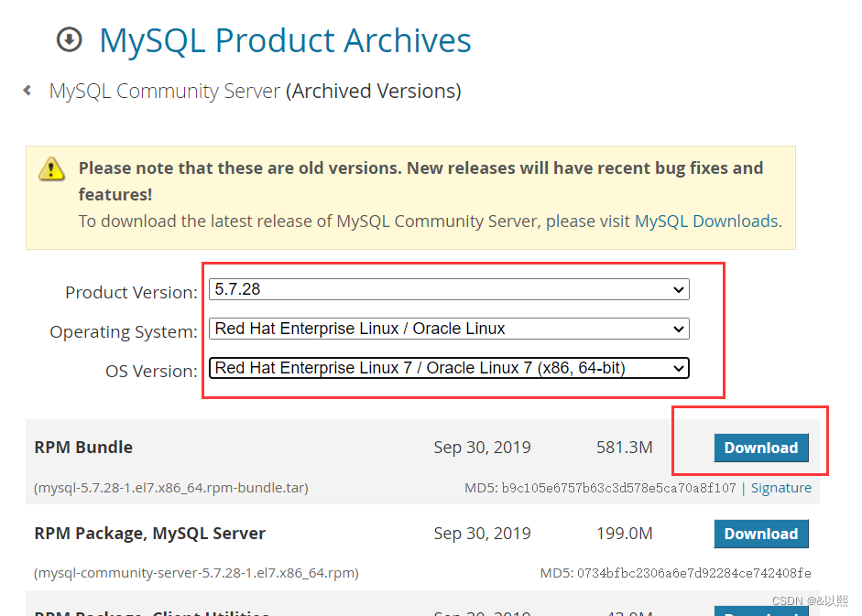Click the 199.0M file size
Image resolution: width=862 pixels, height=616 pixels.
[625, 533]
